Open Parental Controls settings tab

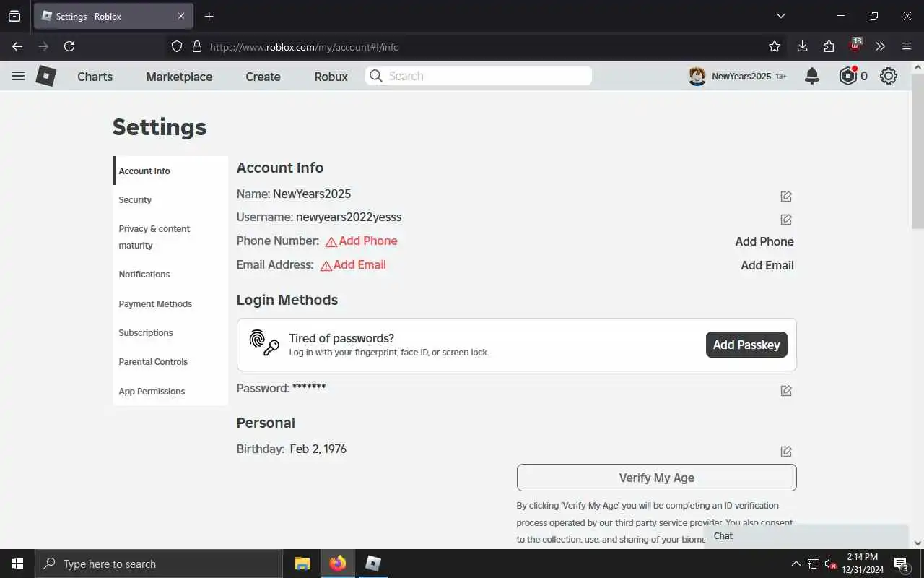pos(170,362)
